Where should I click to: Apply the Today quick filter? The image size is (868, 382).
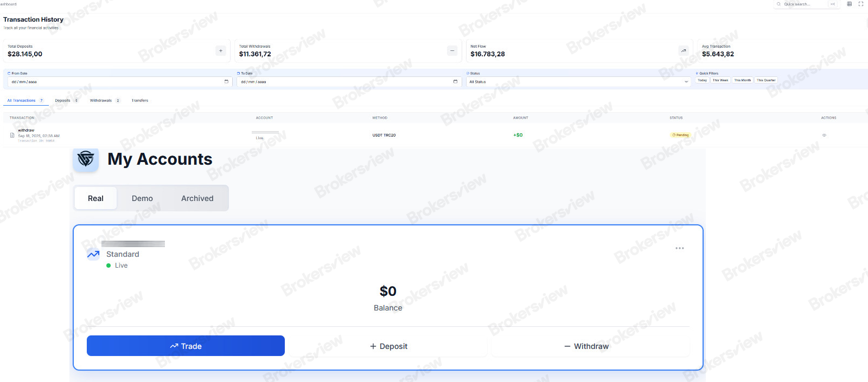[702, 80]
